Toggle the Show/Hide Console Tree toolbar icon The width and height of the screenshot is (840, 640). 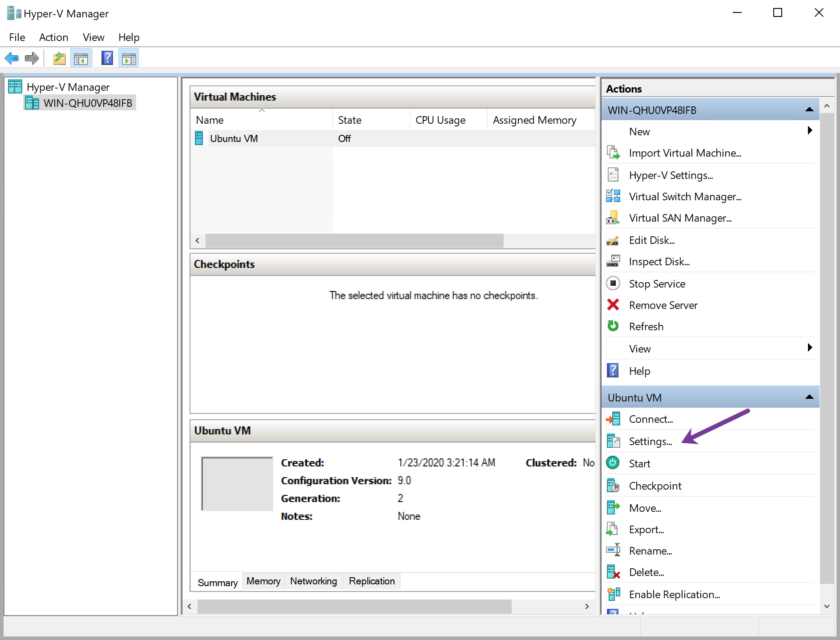pos(81,58)
